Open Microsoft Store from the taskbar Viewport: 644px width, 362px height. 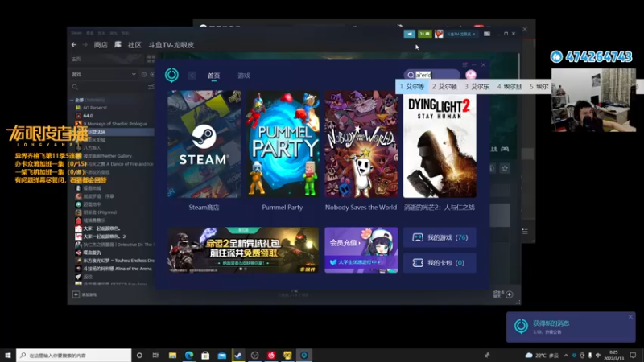coord(205,355)
